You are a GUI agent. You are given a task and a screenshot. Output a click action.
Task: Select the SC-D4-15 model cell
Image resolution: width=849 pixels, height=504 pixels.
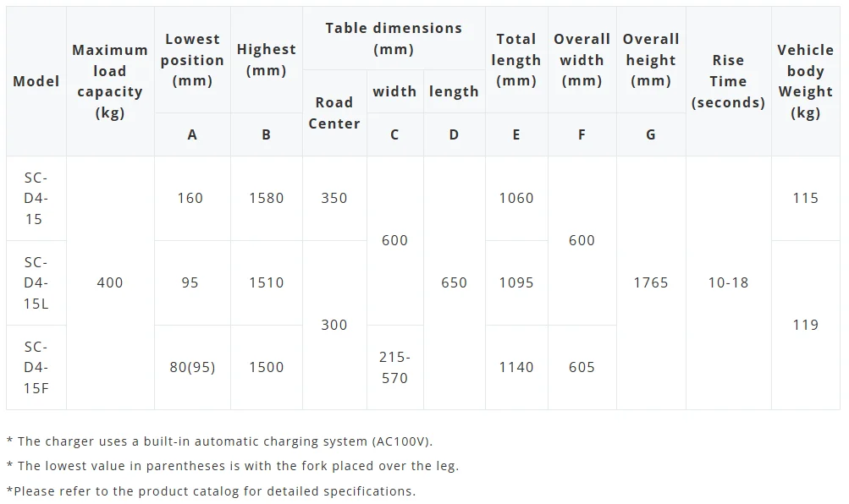[36, 199]
